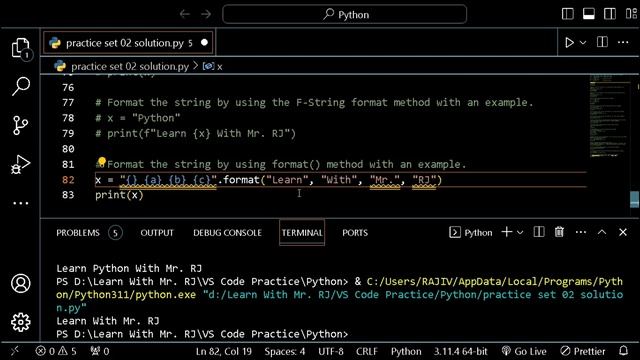
Task: Click Ln 82, Col 19 in status bar
Action: pyautogui.click(x=224, y=351)
